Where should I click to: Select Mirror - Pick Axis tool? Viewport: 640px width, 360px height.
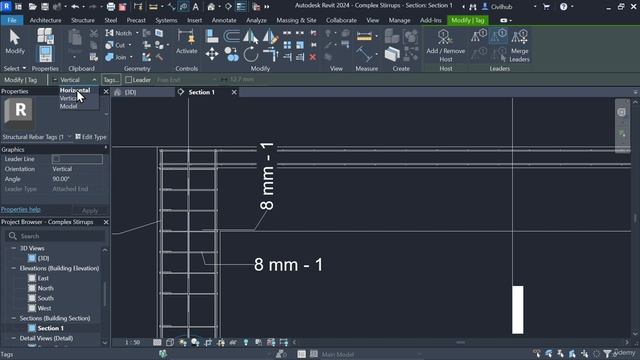tap(250, 36)
